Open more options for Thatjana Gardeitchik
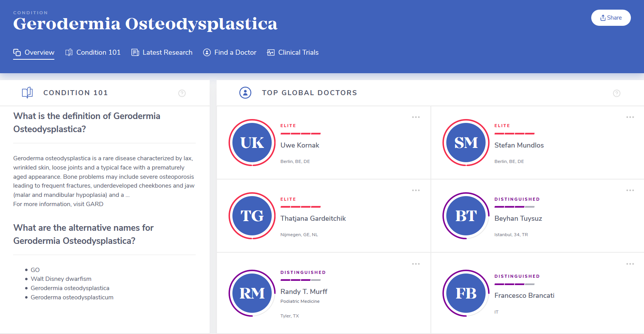 click(416, 190)
